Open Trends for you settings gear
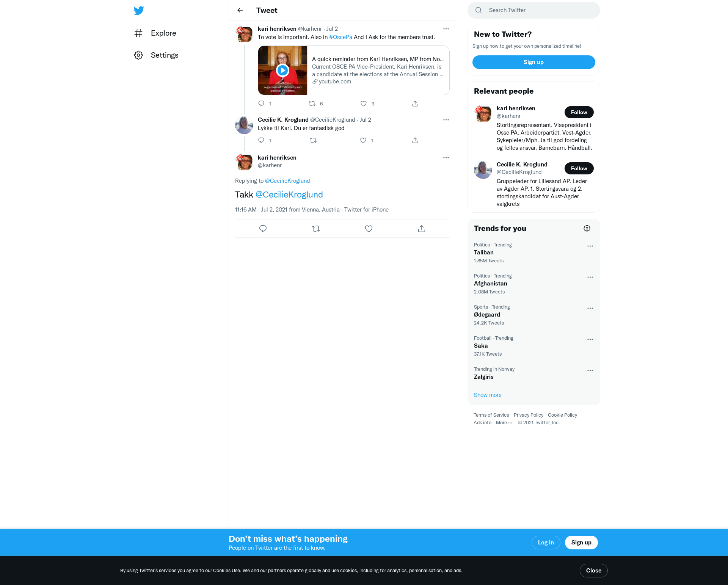This screenshot has width=728, height=585. 587,228
